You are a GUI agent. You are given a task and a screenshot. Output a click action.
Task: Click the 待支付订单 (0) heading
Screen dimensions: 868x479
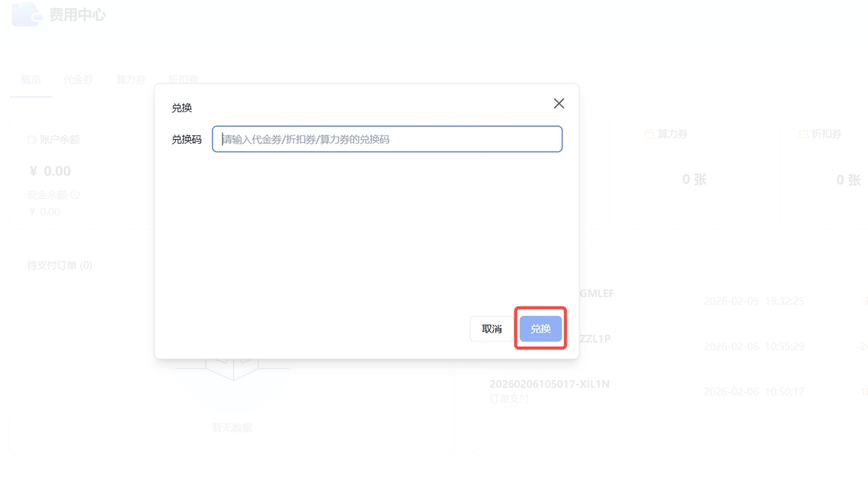tap(60, 266)
